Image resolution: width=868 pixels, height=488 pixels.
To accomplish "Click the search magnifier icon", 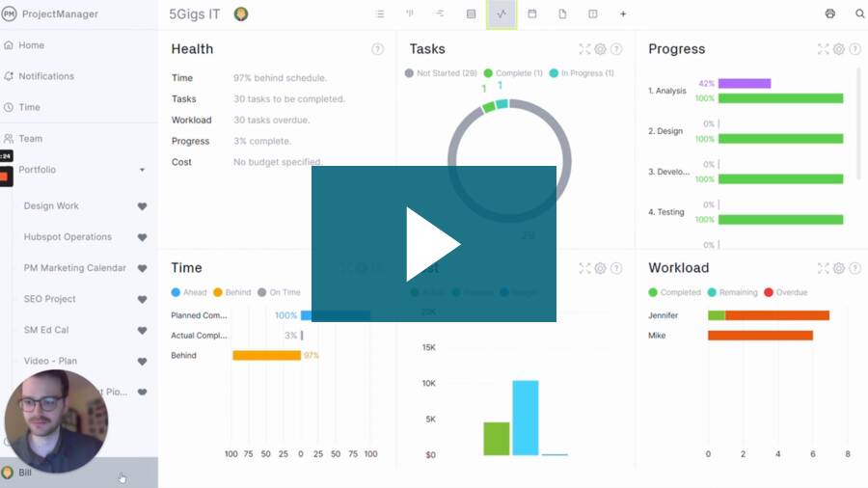I will click(x=859, y=14).
